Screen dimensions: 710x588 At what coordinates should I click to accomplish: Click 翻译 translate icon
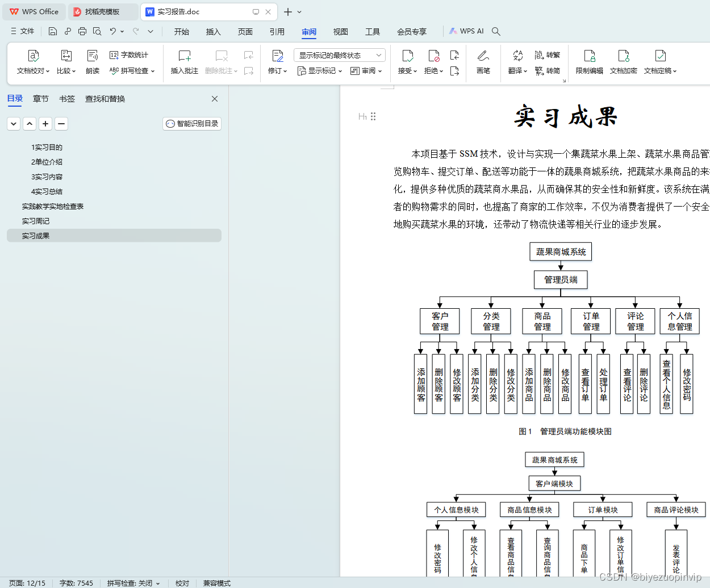[517, 62]
